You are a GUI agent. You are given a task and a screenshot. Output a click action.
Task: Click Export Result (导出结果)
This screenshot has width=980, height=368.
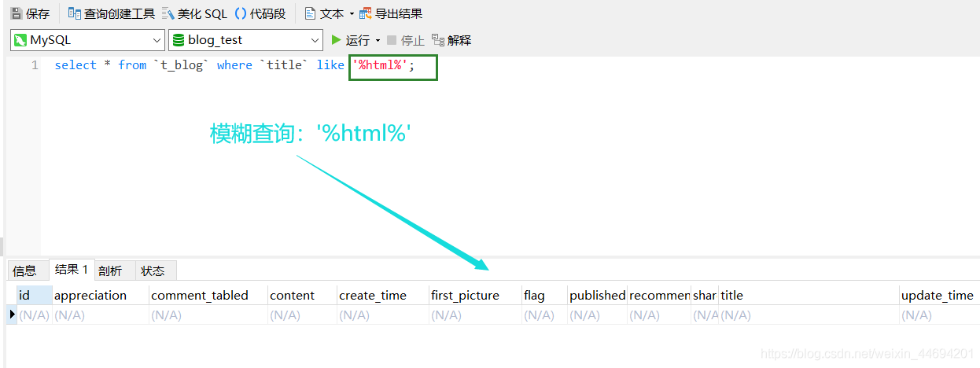(391, 13)
